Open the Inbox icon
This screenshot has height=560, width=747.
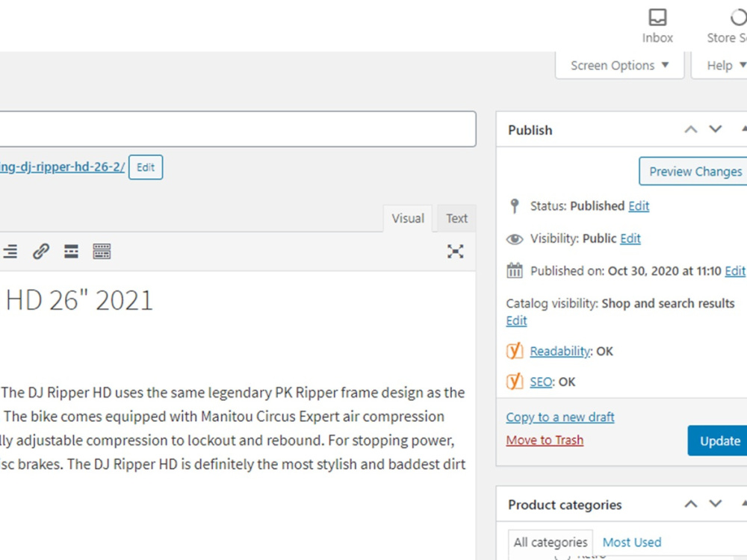tap(657, 25)
